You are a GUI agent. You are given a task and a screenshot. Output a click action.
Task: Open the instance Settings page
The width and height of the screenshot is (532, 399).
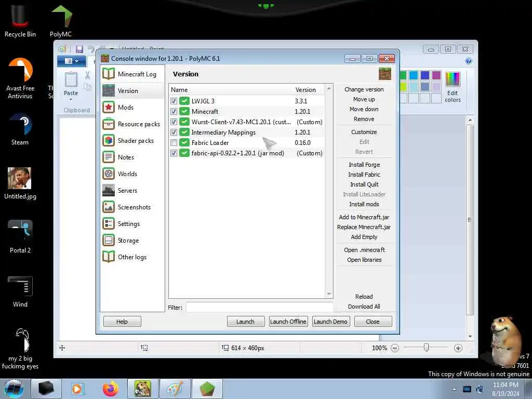pyautogui.click(x=132, y=223)
